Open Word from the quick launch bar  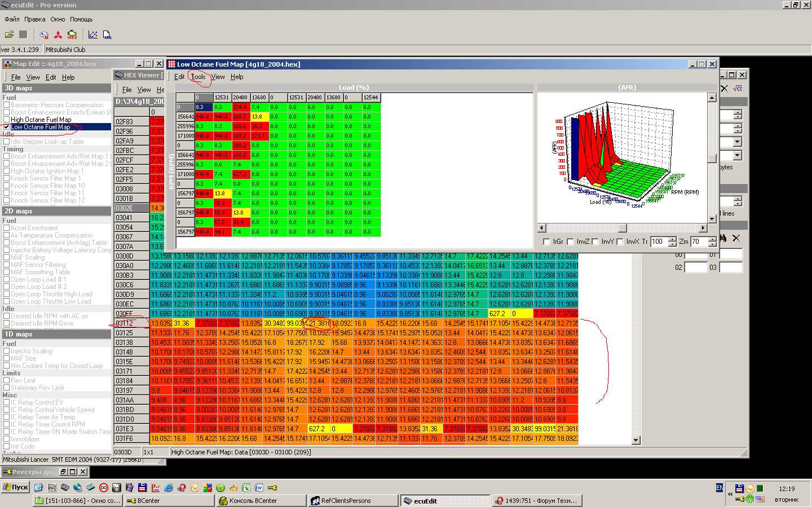(259, 487)
